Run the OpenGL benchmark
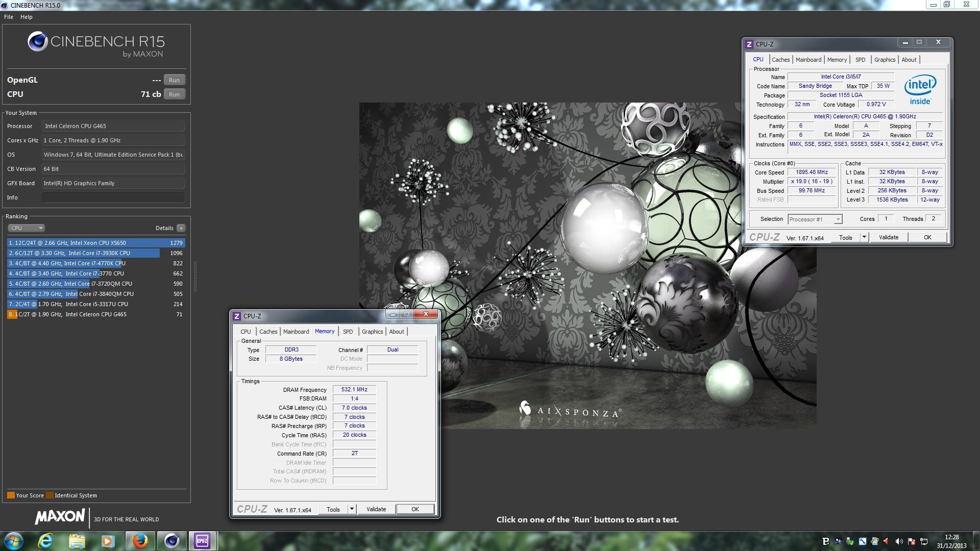 pos(175,80)
